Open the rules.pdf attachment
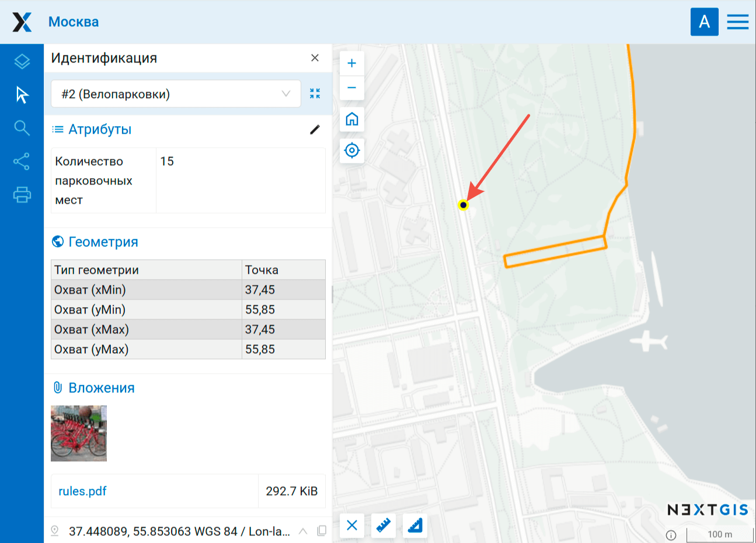 (x=82, y=491)
